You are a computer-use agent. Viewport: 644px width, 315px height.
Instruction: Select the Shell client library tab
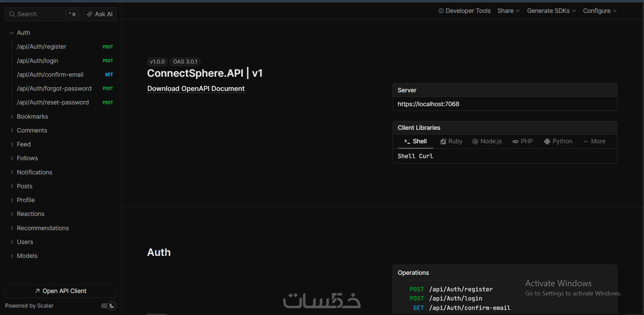click(415, 141)
